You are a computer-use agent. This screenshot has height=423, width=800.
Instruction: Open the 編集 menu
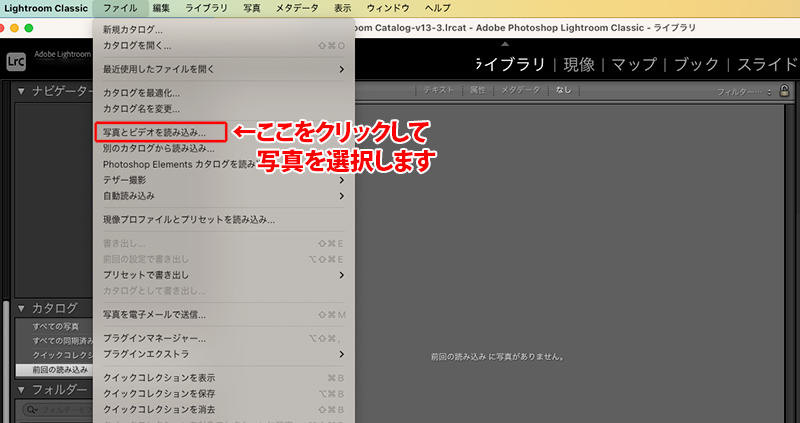161,8
